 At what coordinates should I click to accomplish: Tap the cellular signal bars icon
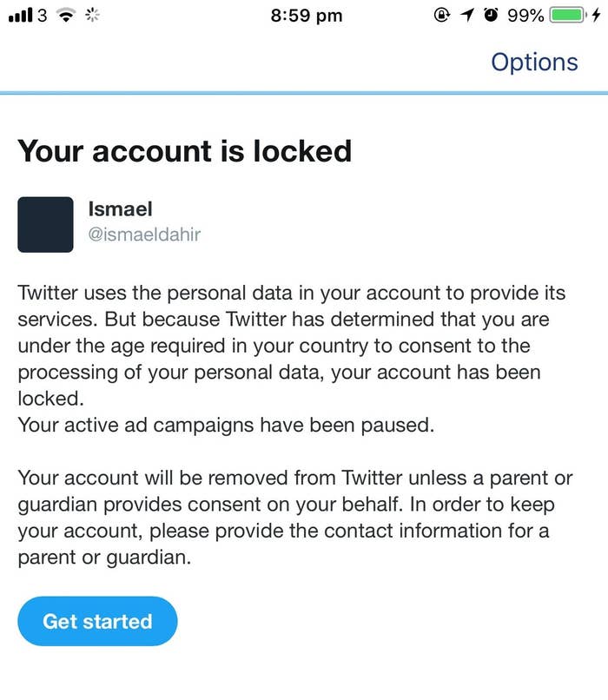pos(21,15)
